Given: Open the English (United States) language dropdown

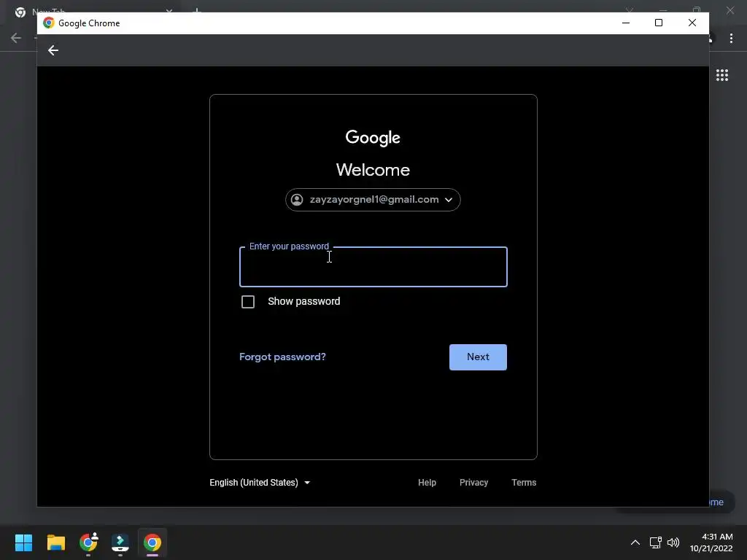Looking at the screenshot, I should (260, 483).
